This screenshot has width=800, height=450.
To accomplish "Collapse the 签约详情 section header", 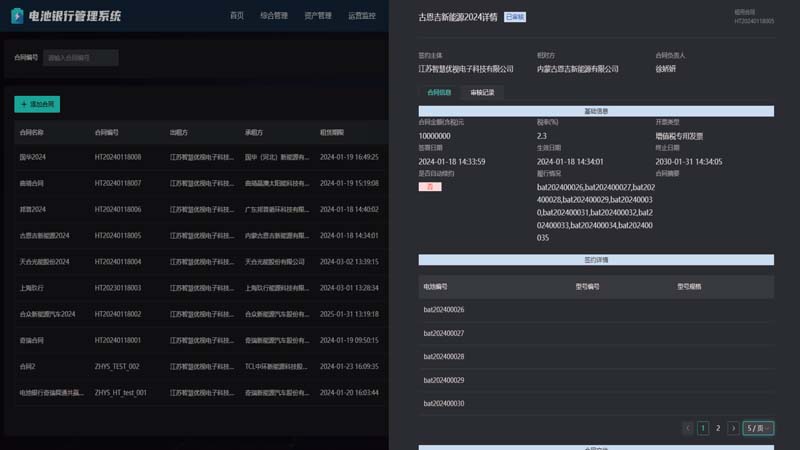I will [596, 260].
